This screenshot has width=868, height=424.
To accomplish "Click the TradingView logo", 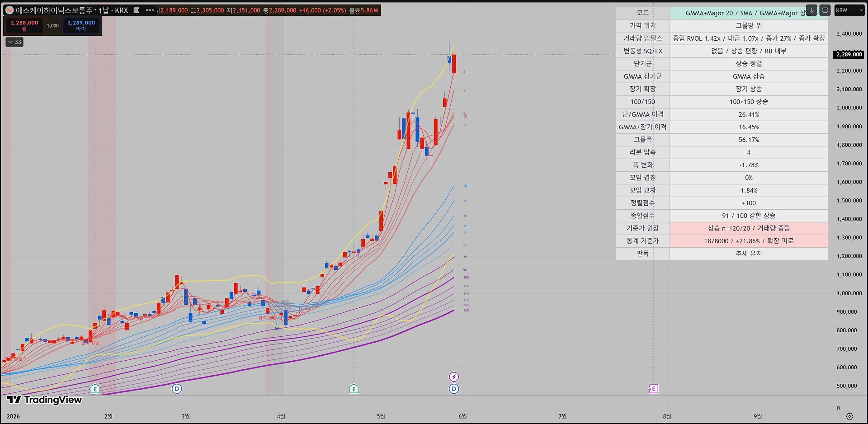I will coord(44,400).
